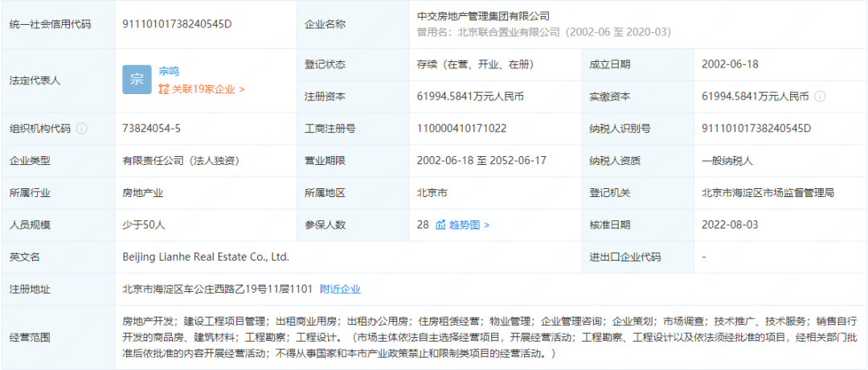The height and width of the screenshot is (370, 868).
Task: Click registration status 存续（在营、开业、在册）
Action: pos(475,65)
